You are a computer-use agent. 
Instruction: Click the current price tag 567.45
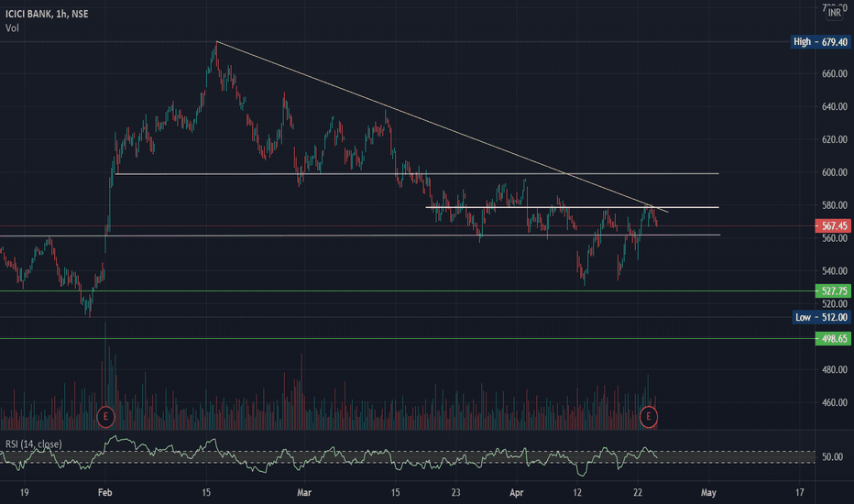833,225
